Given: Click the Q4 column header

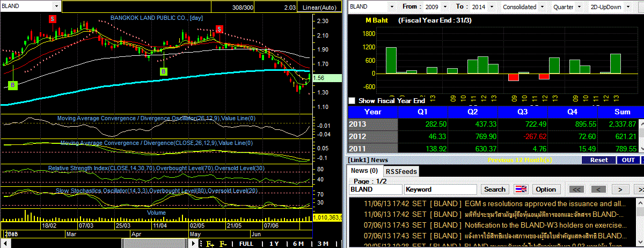Looking at the screenshot, I should coord(573,112).
